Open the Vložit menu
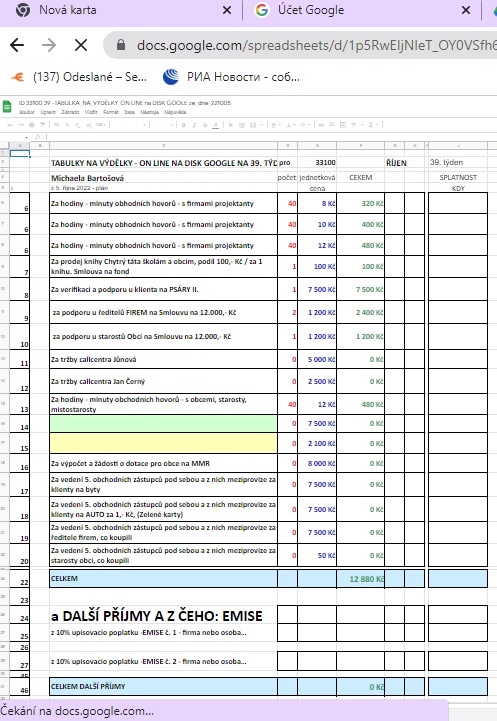This screenshot has height=721, width=497. [x=91, y=112]
